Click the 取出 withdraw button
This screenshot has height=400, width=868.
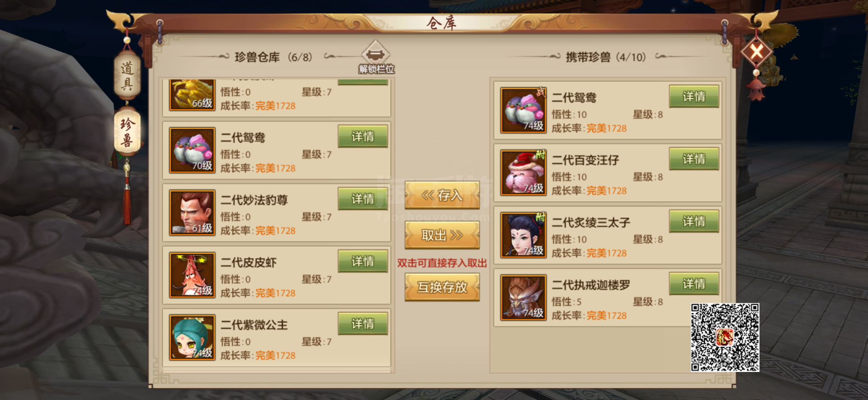pos(442,235)
